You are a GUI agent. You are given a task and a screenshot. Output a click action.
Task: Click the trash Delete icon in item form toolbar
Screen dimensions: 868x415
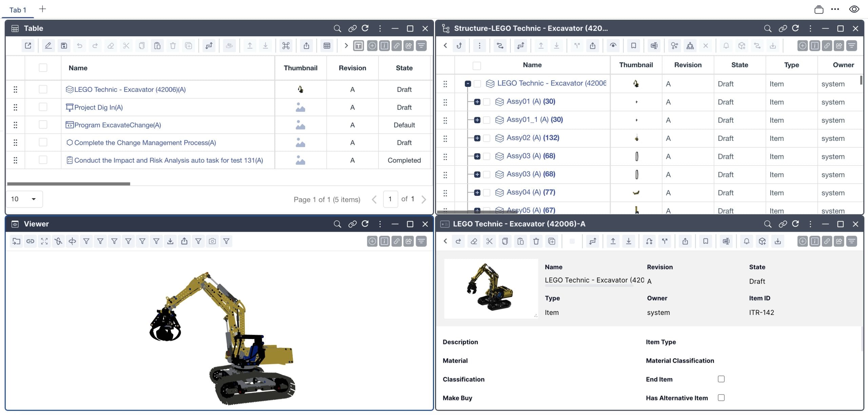[536, 241]
